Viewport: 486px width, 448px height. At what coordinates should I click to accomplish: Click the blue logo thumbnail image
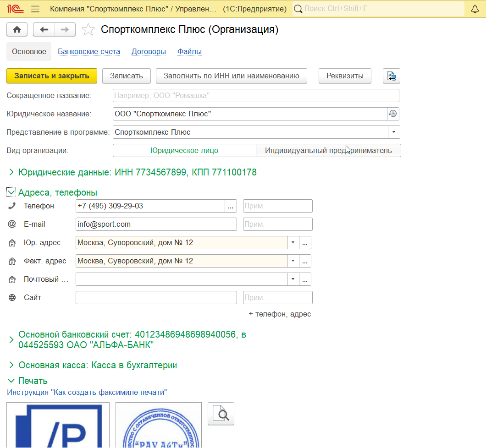(58, 425)
